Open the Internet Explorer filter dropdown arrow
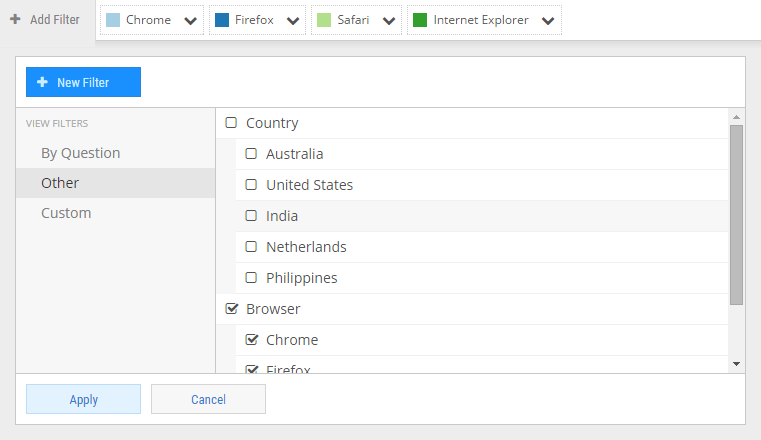The height and width of the screenshot is (440, 761). coord(548,21)
